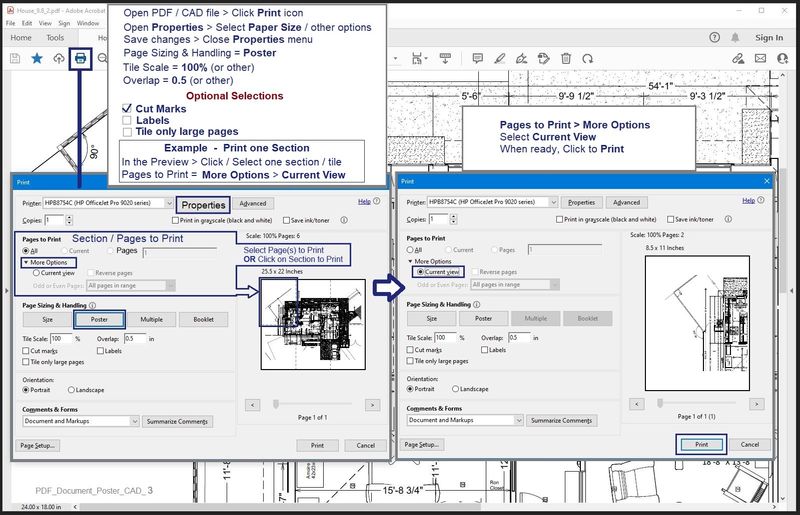Click the Rotate page icon
Screen dimensions: 800x515
(x=588, y=59)
